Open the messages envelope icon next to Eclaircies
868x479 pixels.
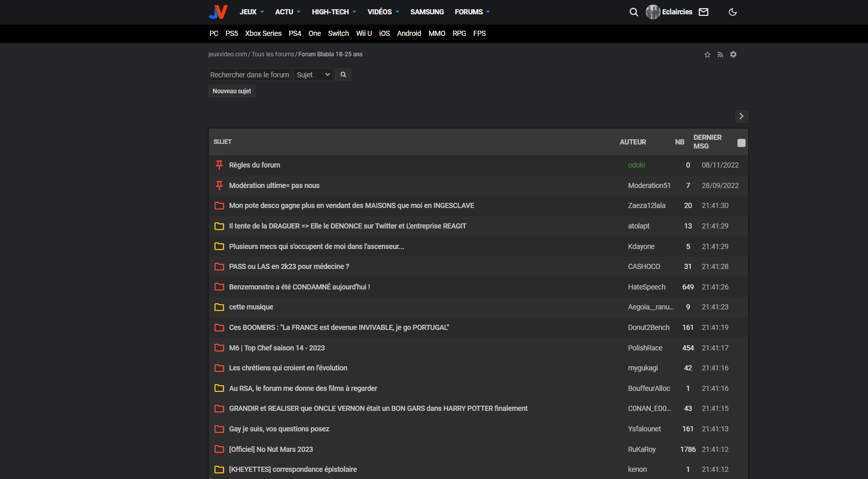tap(703, 12)
